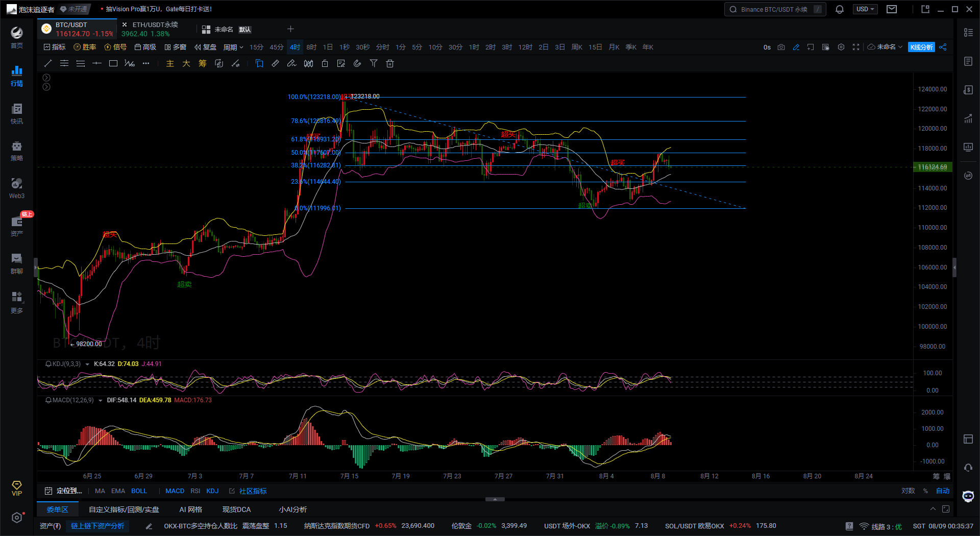Click the lock drawings icon
Viewport: 980px width, 536px height.
(325, 63)
